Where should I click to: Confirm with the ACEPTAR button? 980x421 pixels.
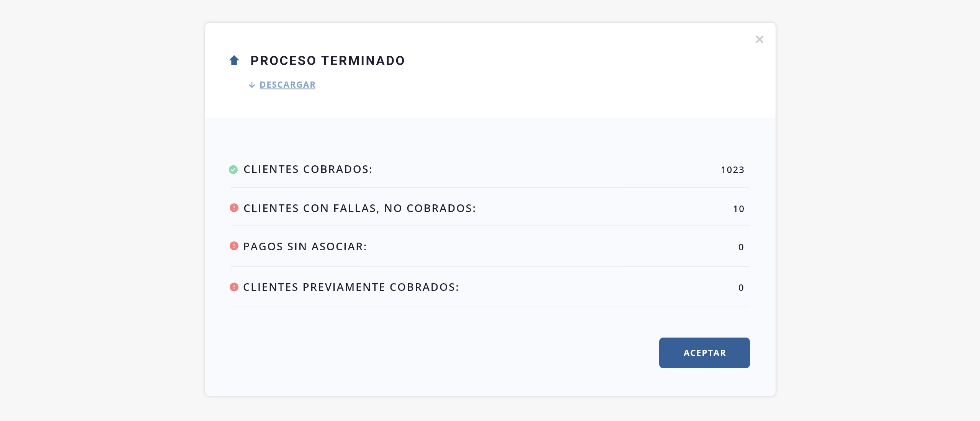pos(704,353)
